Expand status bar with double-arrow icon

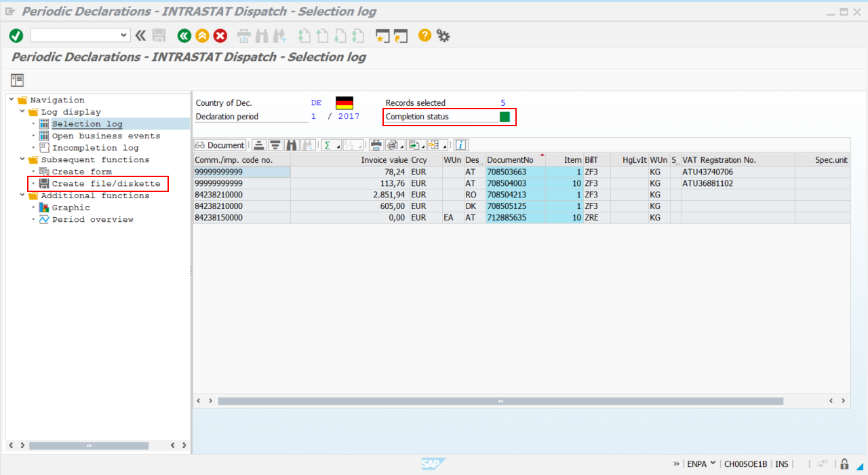pos(676,464)
